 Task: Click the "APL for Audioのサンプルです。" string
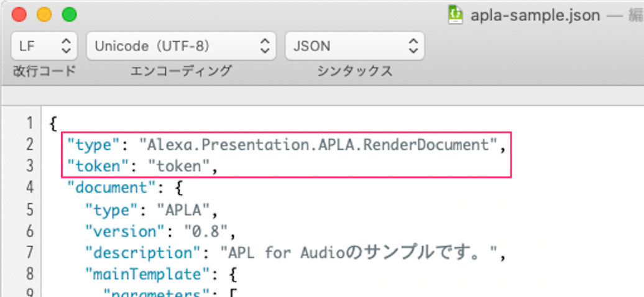pyautogui.click(x=359, y=253)
